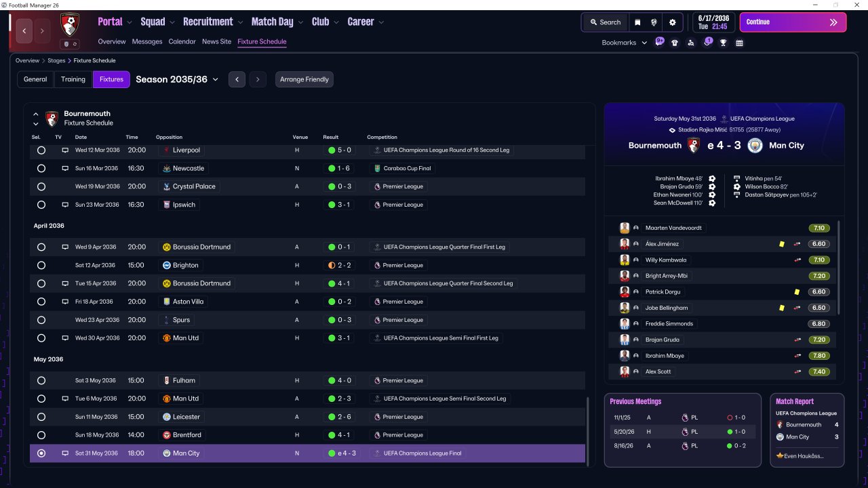The height and width of the screenshot is (488, 868).
Task: Select the Aston Villa fixture radio button
Action: click(x=41, y=302)
